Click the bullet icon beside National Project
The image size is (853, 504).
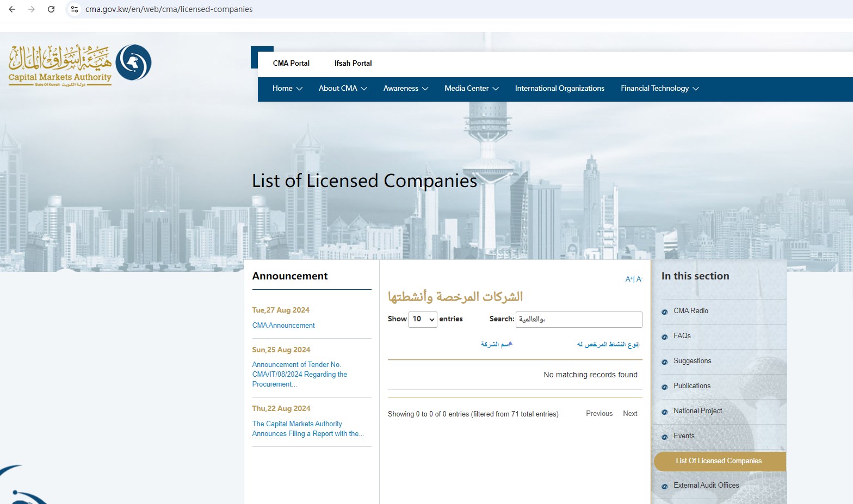tap(664, 412)
